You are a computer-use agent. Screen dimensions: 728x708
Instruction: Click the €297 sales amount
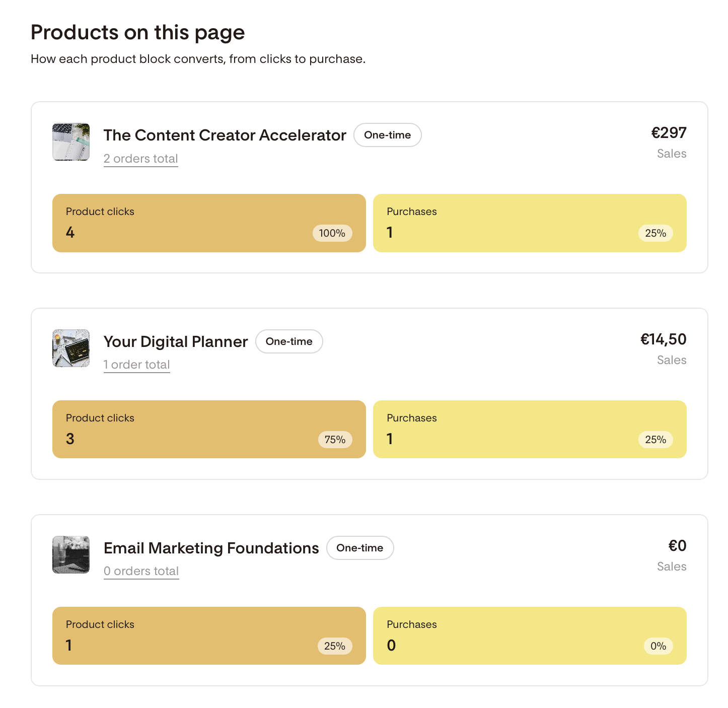(x=669, y=132)
